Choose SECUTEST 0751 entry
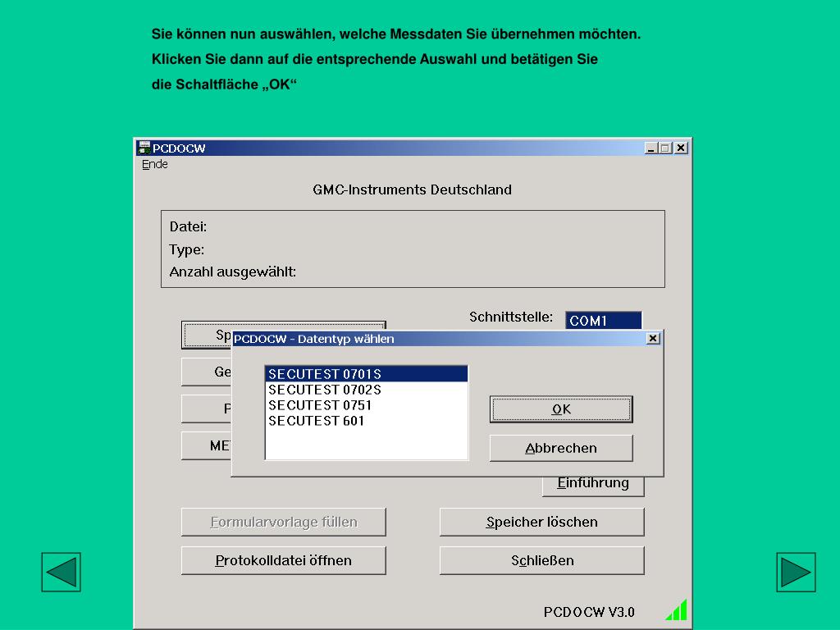This screenshot has width=840, height=630. (367, 405)
